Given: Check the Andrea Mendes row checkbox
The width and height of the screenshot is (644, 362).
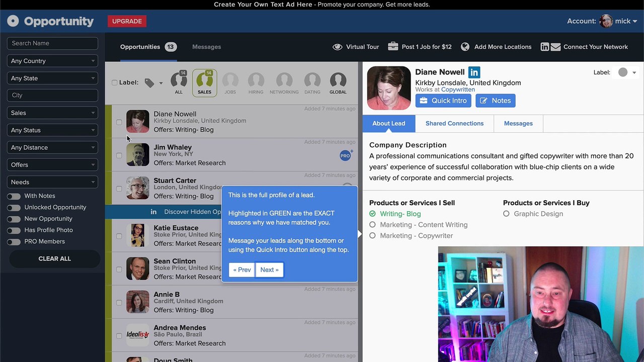Looking at the screenshot, I should [119, 336].
